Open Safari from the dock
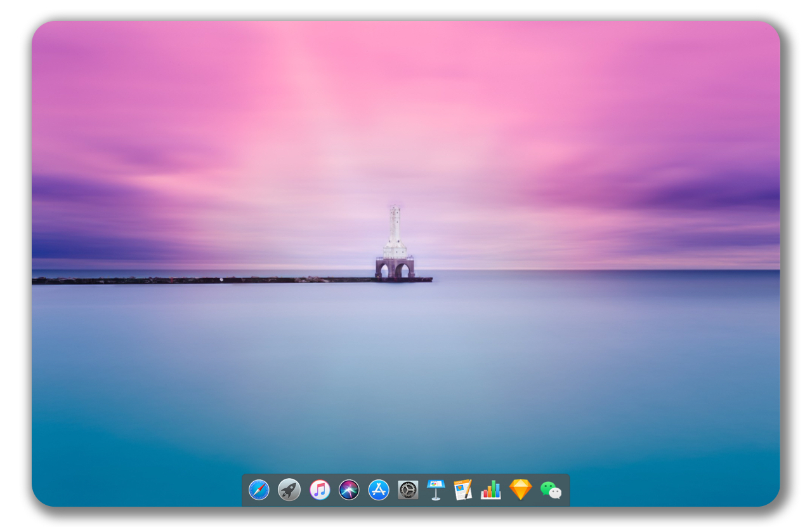Viewport: 812px width, 527px height. (259, 490)
